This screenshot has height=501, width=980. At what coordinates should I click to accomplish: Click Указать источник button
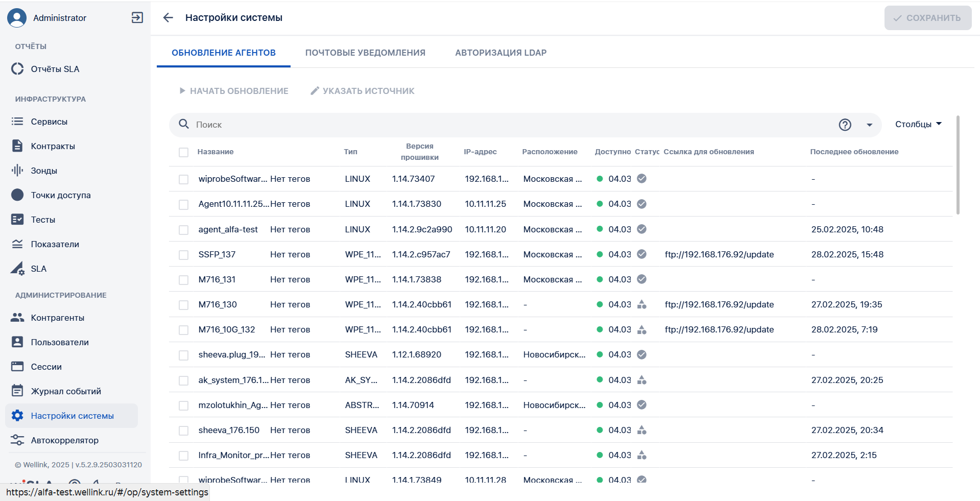363,91
